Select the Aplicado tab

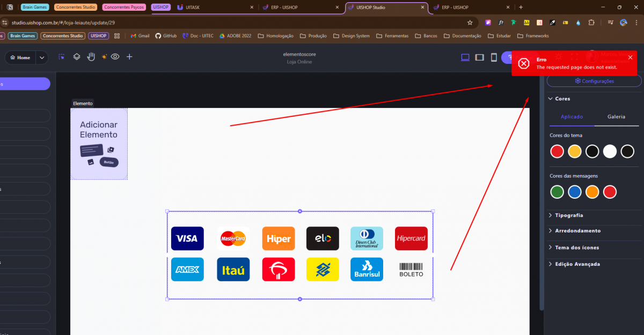(x=572, y=116)
